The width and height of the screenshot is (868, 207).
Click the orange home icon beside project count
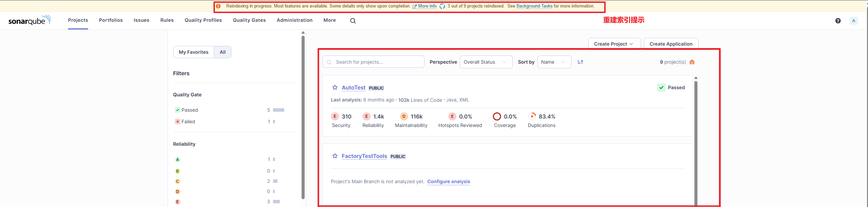pyautogui.click(x=692, y=62)
